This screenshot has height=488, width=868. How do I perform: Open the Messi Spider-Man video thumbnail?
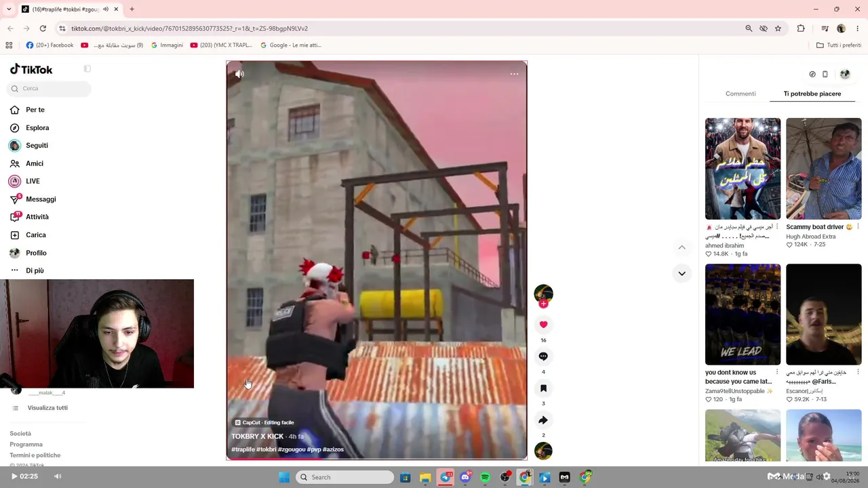[743, 169]
